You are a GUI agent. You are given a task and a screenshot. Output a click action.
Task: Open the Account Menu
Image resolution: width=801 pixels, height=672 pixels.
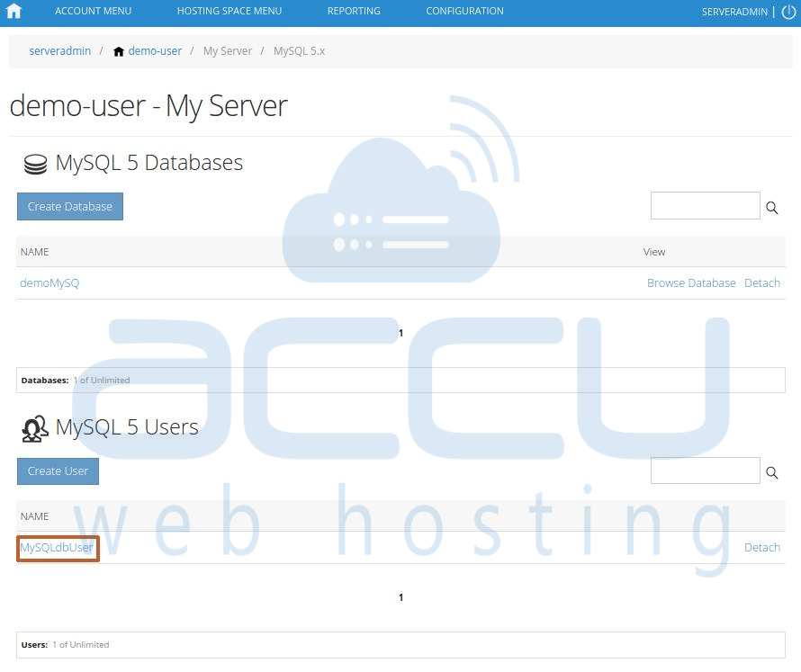[x=93, y=11]
